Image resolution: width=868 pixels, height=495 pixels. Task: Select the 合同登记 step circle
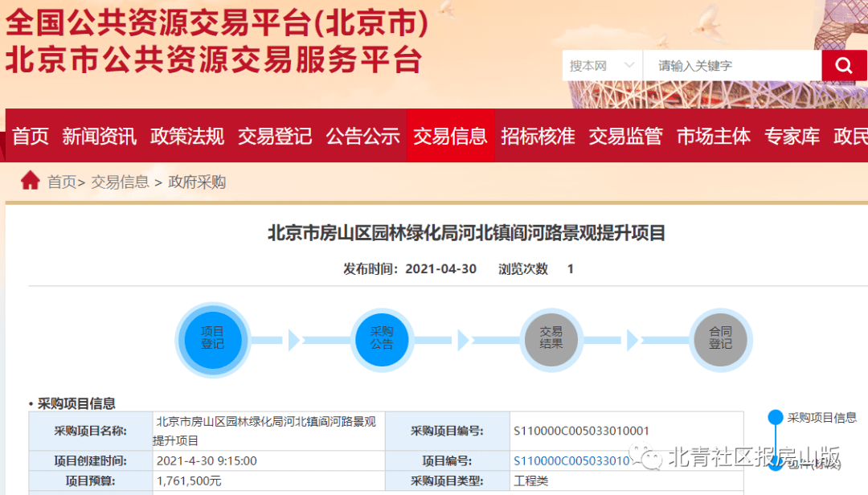pos(720,339)
